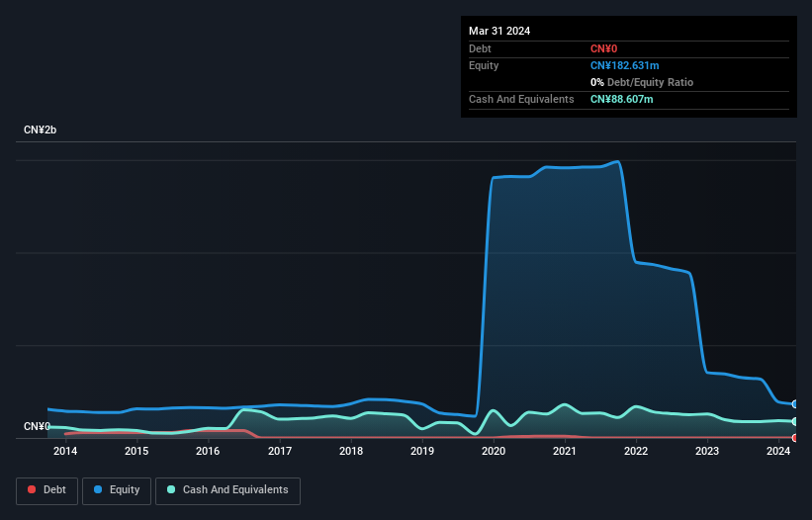
Task: Click the 2018 x-axis label
Action: [x=351, y=451]
